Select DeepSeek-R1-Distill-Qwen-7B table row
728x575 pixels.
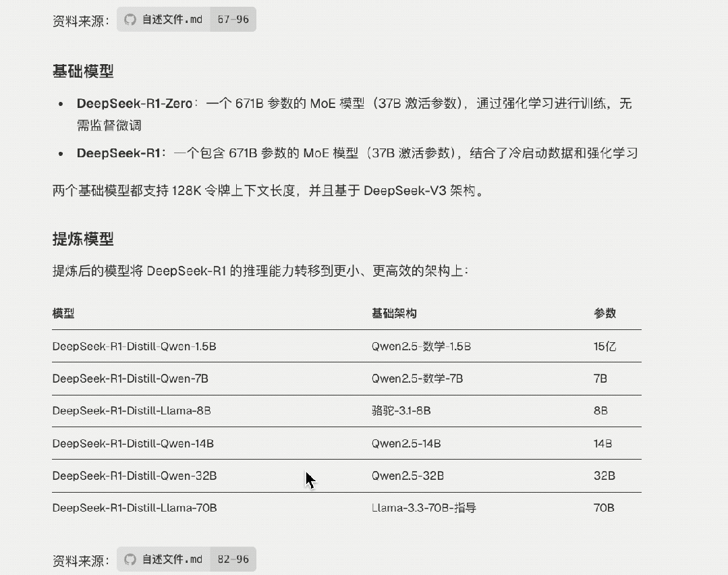[x=347, y=379]
